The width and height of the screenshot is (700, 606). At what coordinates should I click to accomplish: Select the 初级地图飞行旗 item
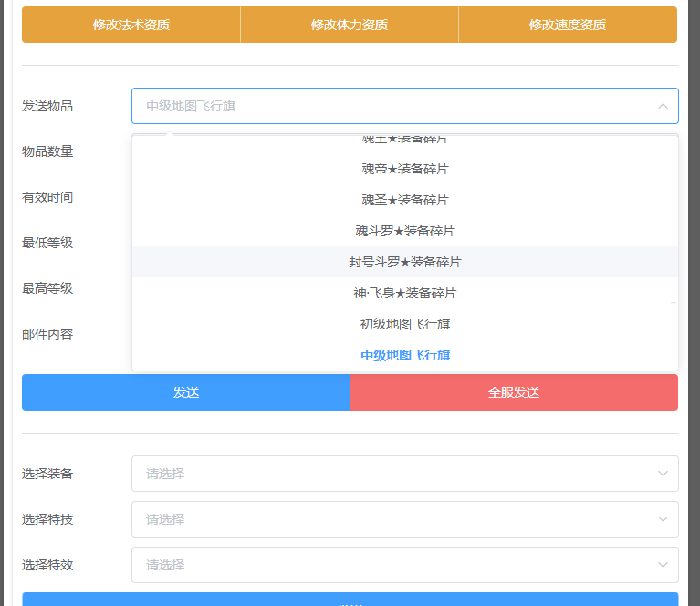click(404, 324)
